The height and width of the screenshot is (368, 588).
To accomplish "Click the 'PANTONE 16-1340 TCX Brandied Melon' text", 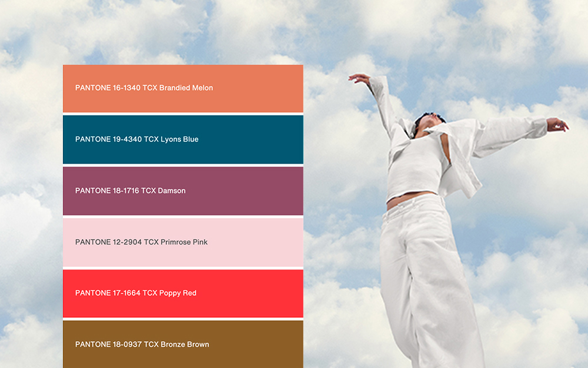I will click(144, 88).
